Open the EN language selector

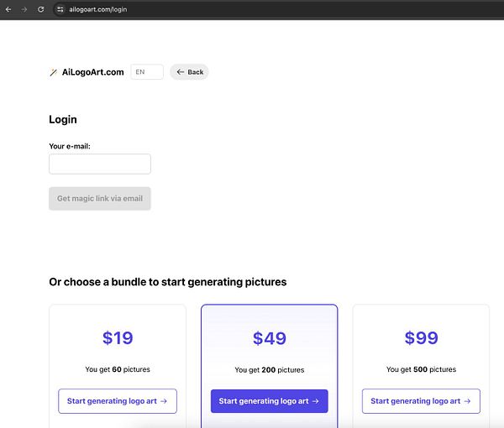pyautogui.click(x=147, y=72)
